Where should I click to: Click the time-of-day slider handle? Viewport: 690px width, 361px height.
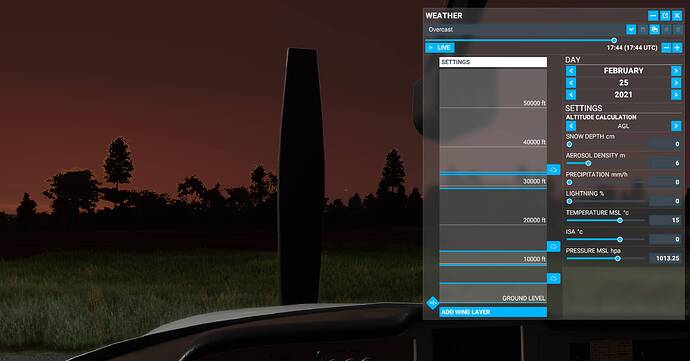(614, 40)
